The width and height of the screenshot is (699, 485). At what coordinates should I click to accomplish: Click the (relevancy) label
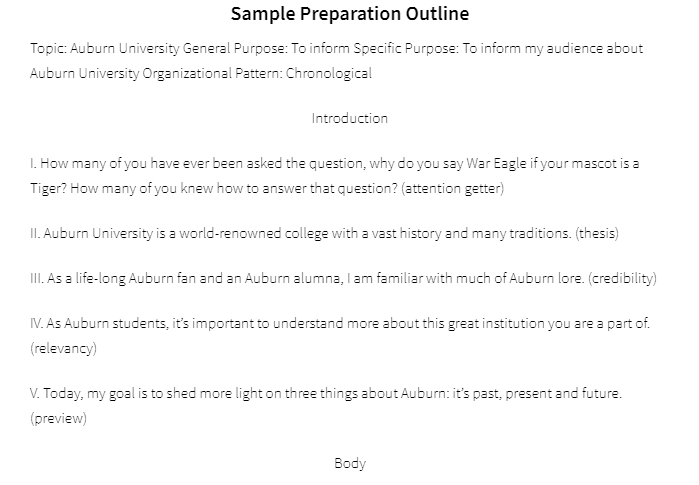point(63,349)
